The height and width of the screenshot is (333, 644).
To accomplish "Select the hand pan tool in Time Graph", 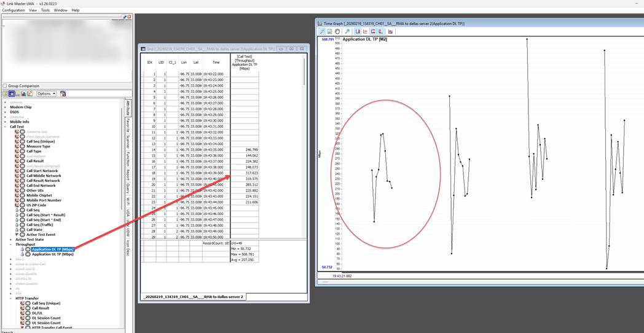I will point(338,31).
